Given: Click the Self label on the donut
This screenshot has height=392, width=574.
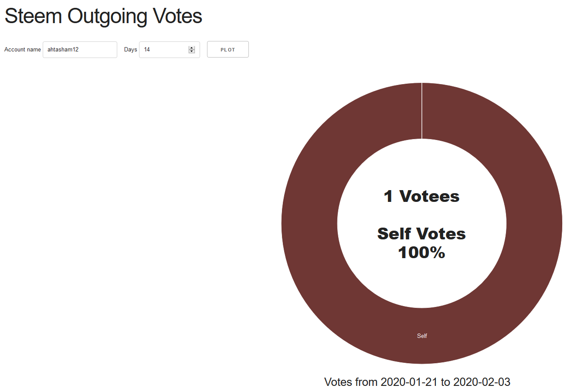Looking at the screenshot, I should [422, 336].
